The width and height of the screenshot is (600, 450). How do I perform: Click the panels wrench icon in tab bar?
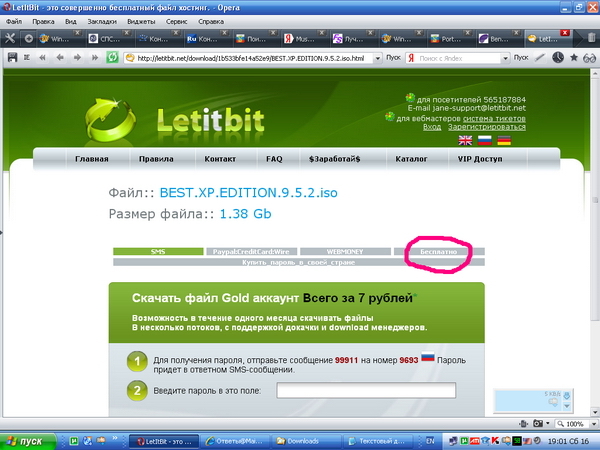point(10,38)
